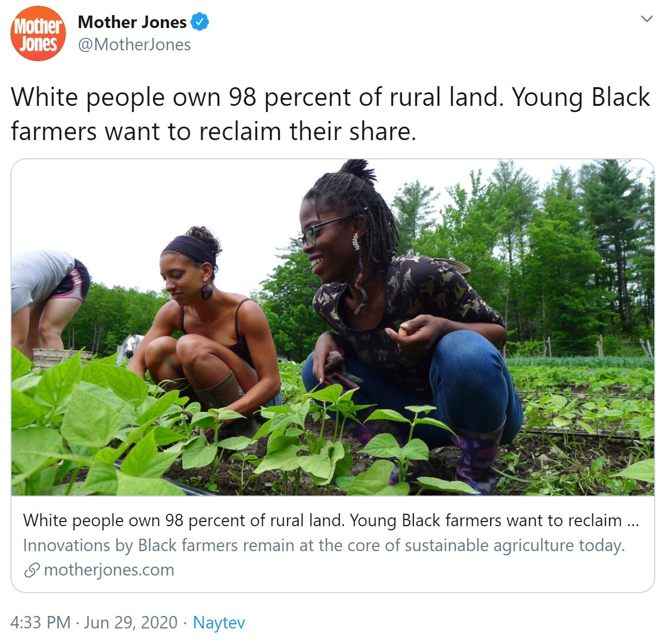661x644 pixels.
Task: Click the chain link icon beside motherjones.com
Action: pos(32,570)
